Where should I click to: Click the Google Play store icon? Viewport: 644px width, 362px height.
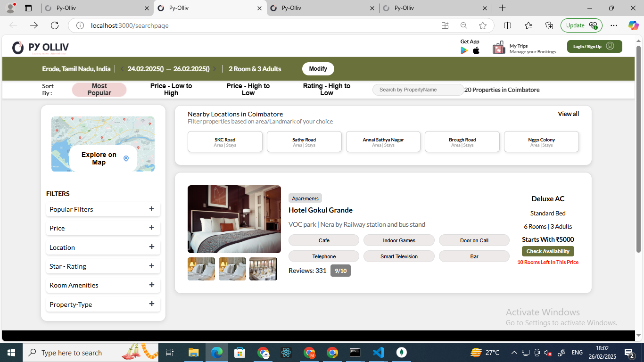point(464,50)
